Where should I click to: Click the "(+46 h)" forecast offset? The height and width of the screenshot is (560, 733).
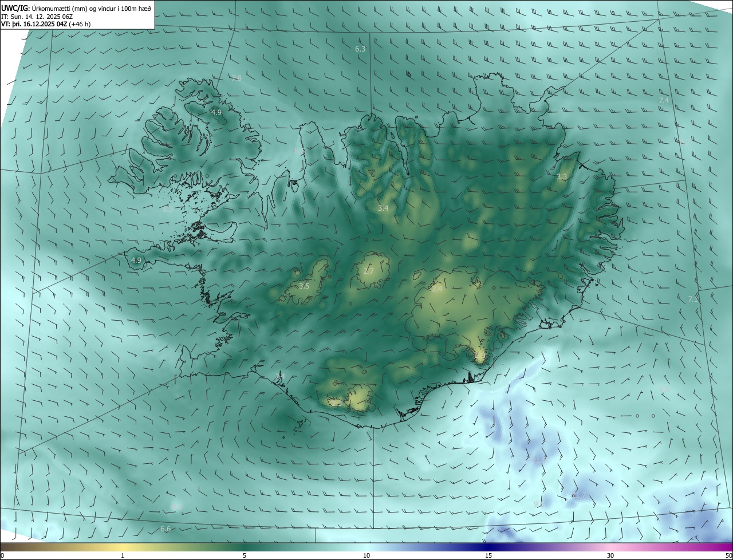(80, 24)
